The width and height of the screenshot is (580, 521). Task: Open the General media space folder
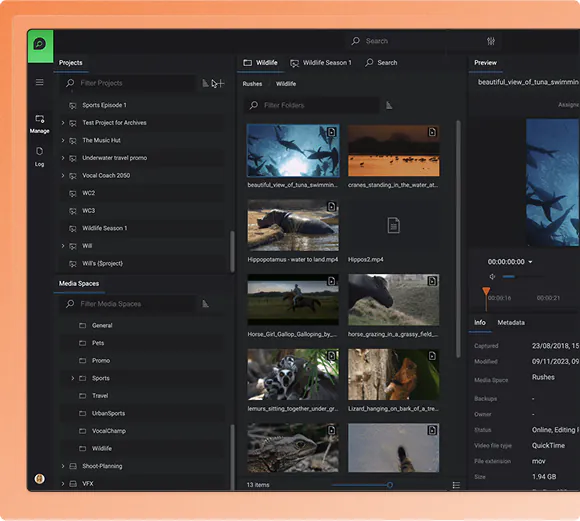[x=142, y=325]
